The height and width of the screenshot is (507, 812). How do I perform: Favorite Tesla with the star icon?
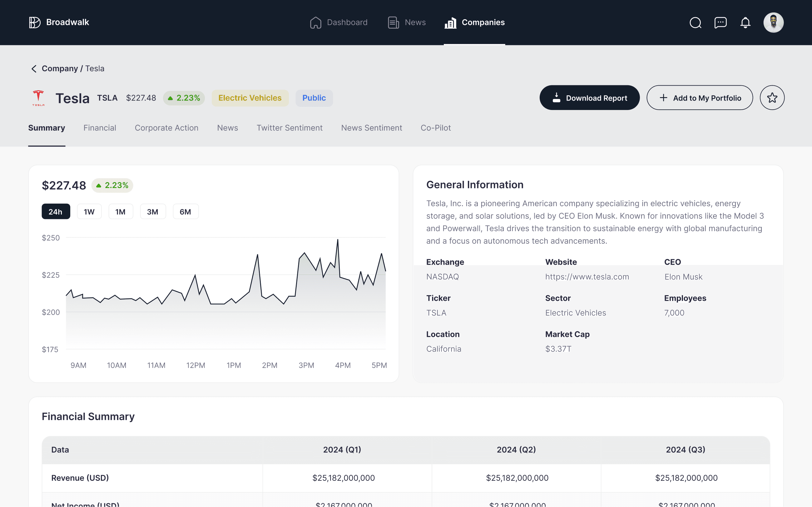pos(772,97)
